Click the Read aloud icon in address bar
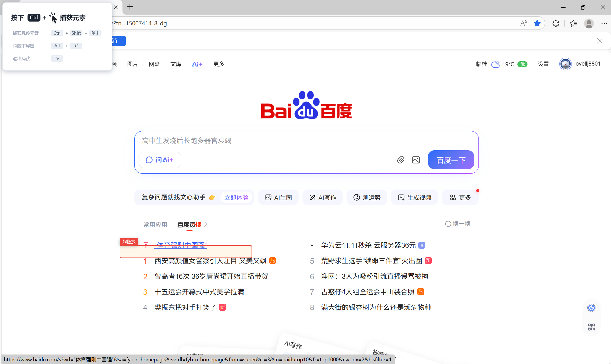 (523, 23)
